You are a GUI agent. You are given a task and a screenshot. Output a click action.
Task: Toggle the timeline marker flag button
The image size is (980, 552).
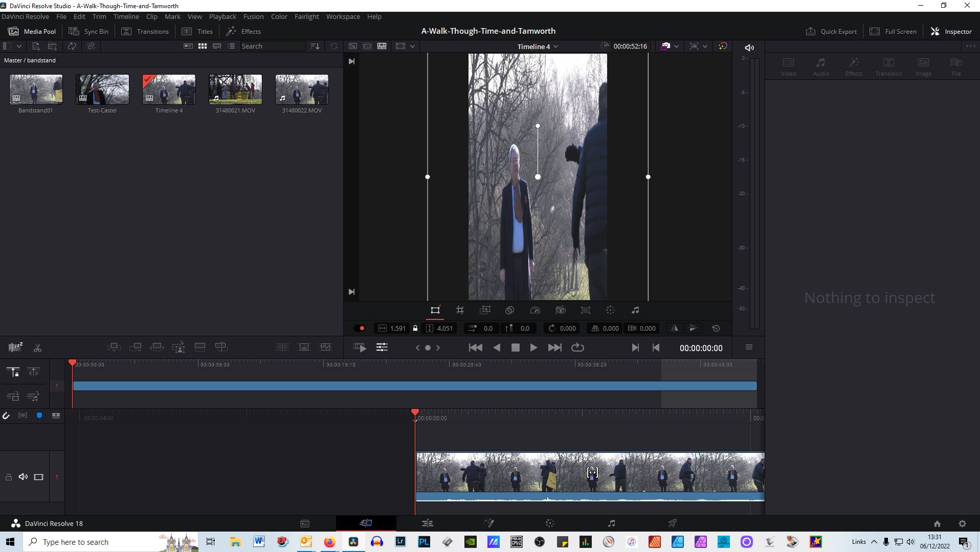click(x=39, y=416)
